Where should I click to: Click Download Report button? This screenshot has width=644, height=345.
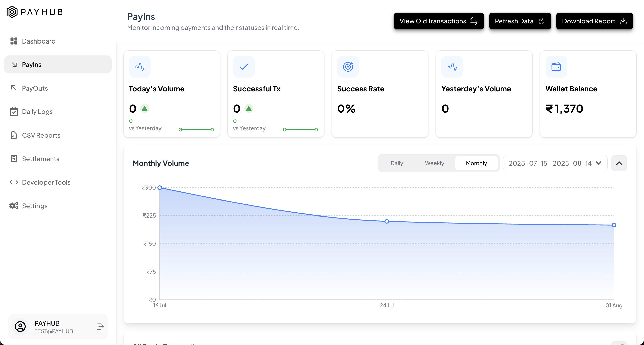click(594, 21)
